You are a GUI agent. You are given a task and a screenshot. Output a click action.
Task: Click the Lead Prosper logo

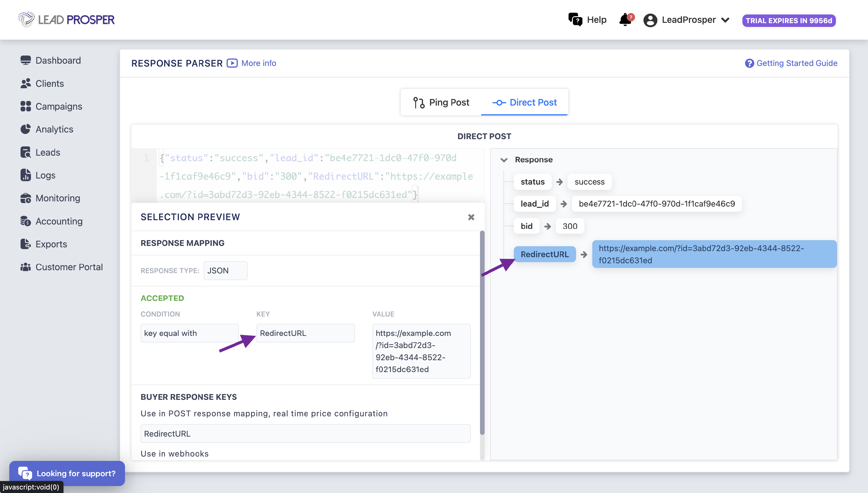pyautogui.click(x=66, y=19)
